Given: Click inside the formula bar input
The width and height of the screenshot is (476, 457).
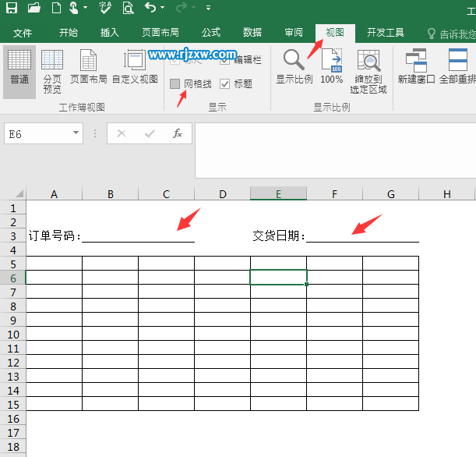Looking at the screenshot, I should [x=336, y=151].
